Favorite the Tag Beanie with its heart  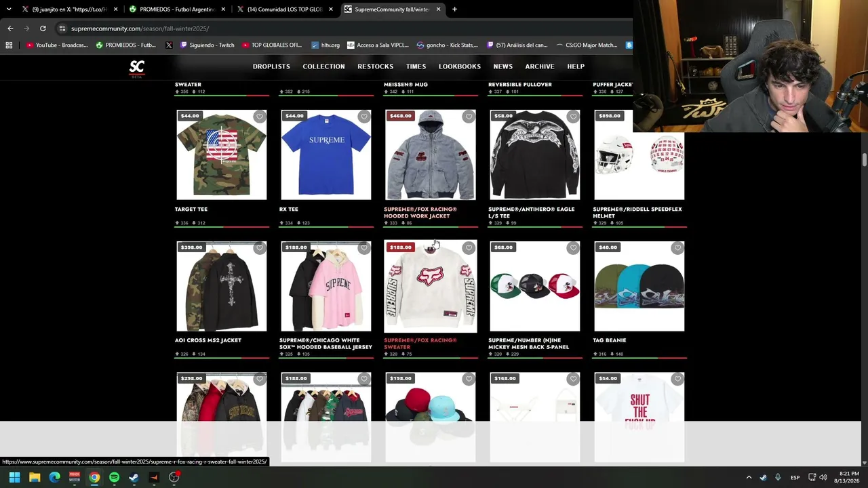pos(677,248)
